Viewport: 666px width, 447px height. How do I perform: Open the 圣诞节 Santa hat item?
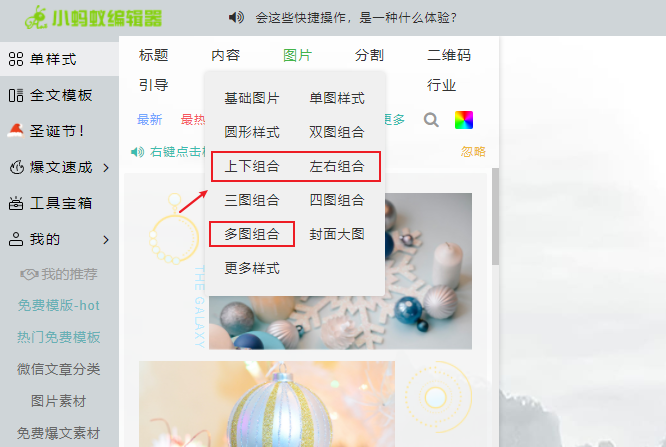46,131
